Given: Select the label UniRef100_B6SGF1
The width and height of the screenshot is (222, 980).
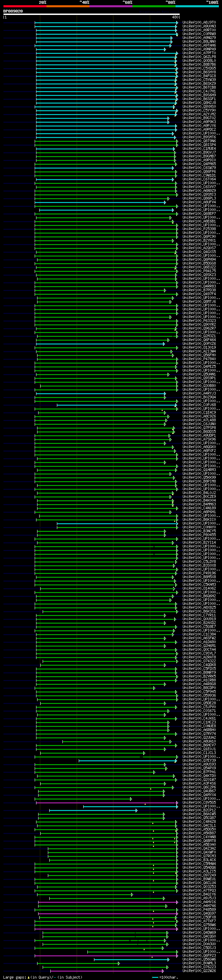Looking at the screenshot, I should click(199, 99).
